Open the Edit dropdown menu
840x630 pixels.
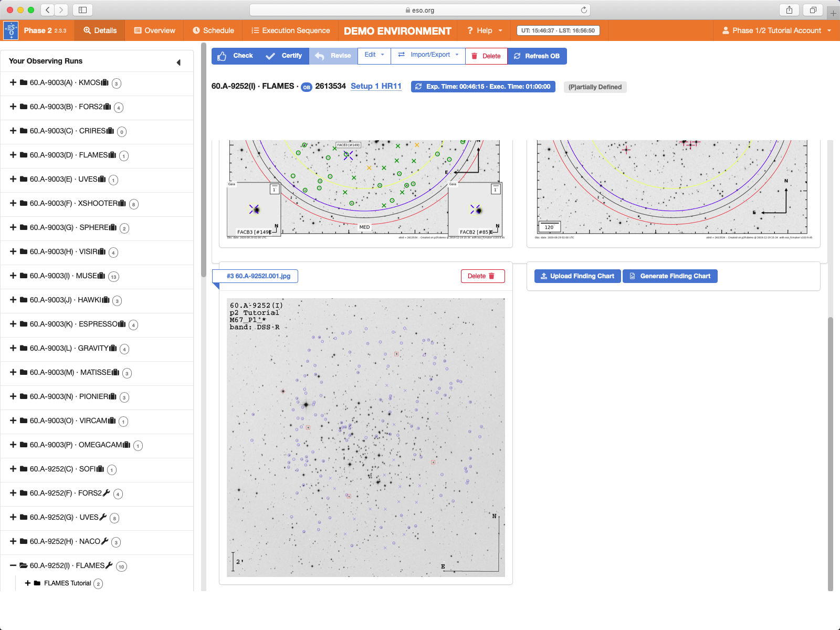pyautogui.click(x=374, y=55)
